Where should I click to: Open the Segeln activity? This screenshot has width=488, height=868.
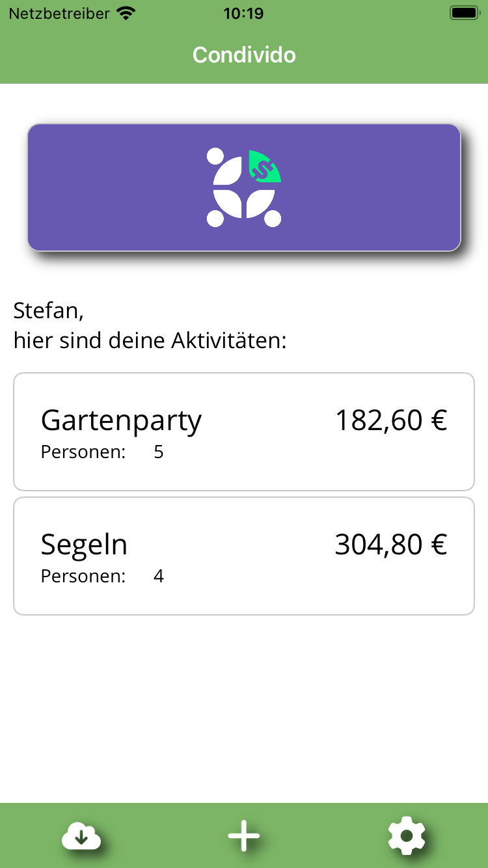point(85,545)
